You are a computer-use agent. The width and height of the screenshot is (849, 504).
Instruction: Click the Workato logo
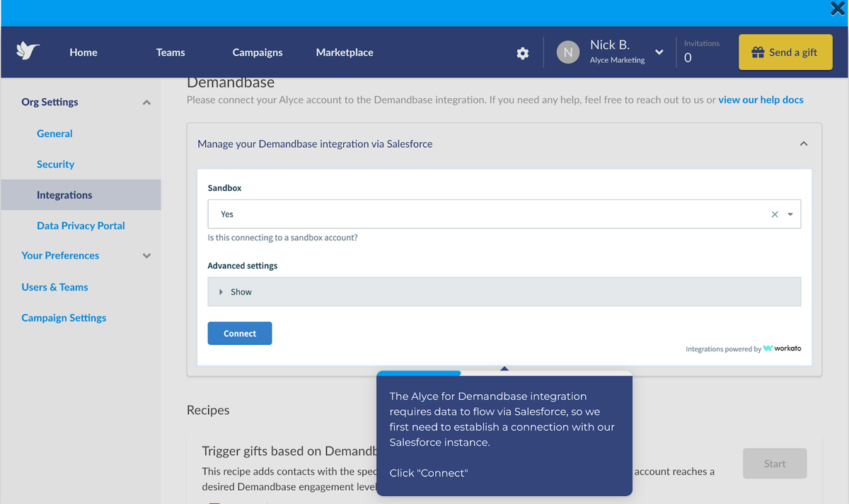pos(782,348)
